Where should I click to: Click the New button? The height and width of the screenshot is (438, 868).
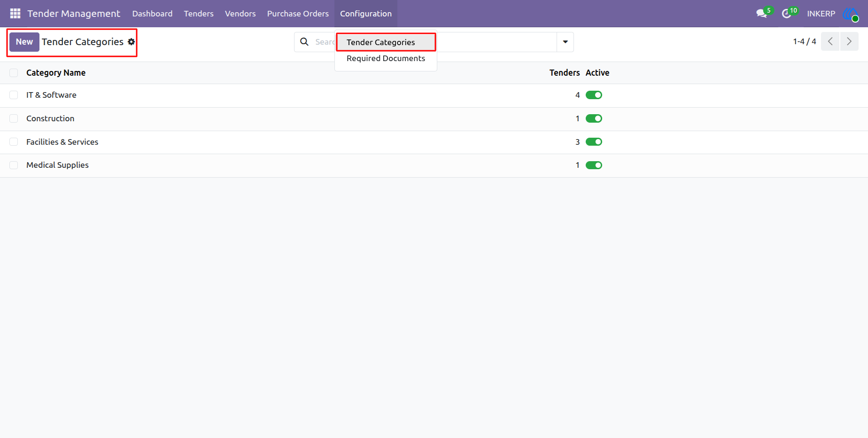[24, 42]
